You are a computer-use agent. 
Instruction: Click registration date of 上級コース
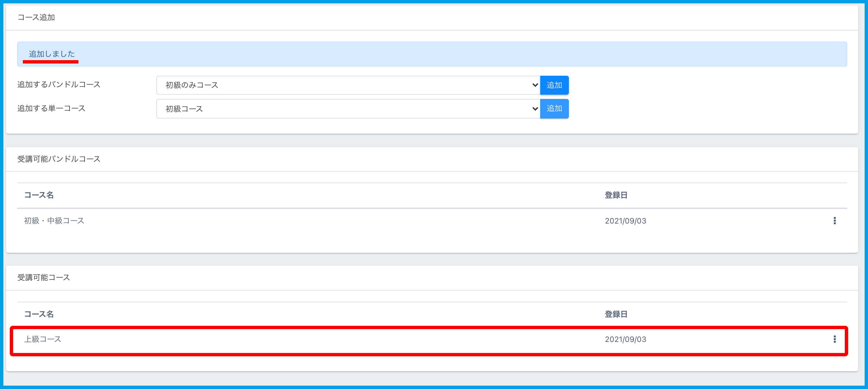point(625,339)
